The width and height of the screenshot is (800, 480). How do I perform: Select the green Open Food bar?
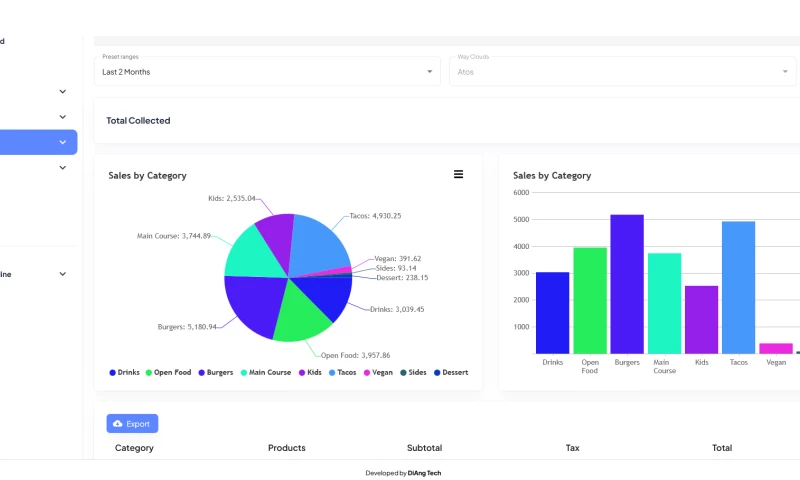[590, 300]
